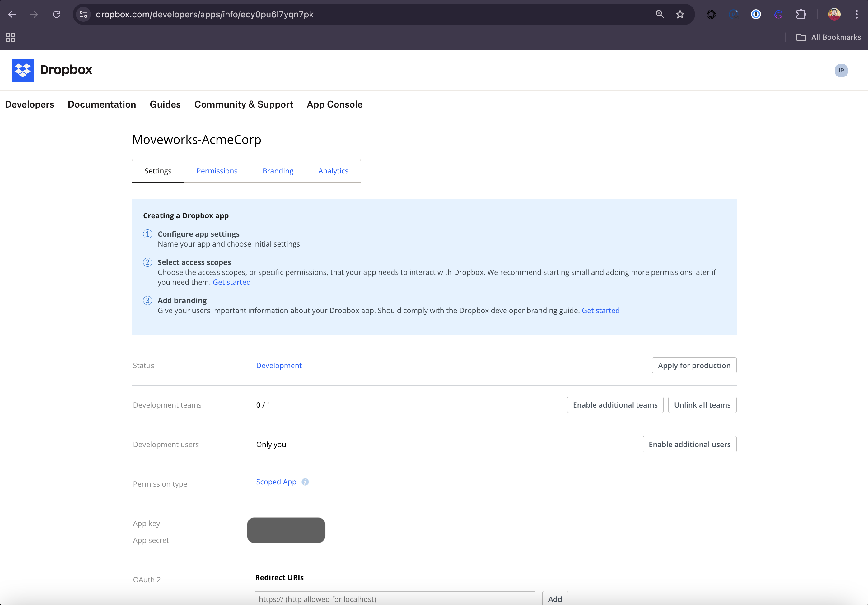Open the All Bookmarks folder

[x=828, y=37]
